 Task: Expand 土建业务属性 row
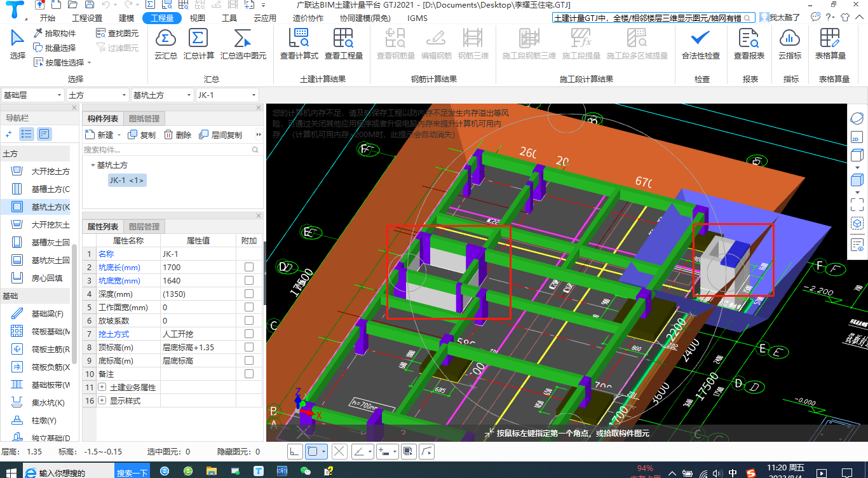click(102, 387)
